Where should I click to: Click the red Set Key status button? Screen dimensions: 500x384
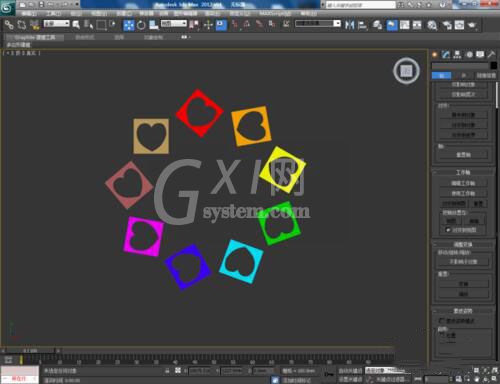[19, 379]
